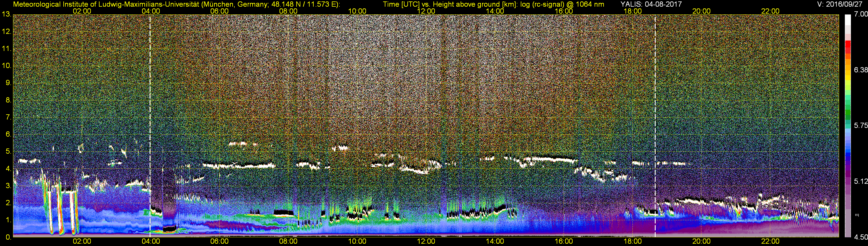Click the 12 km label on the height axis
Screen dimensions: 868x246
point(6,32)
